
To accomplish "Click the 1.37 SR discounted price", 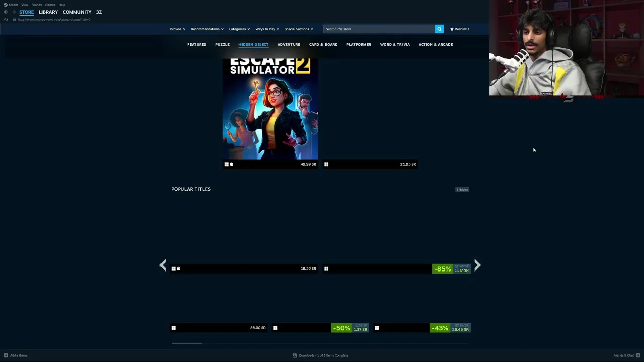I will [x=360, y=330].
